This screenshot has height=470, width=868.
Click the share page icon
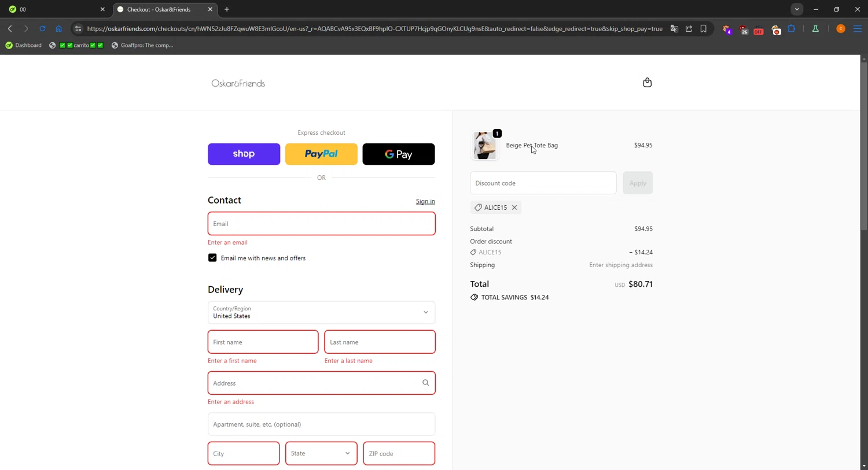[689, 28]
